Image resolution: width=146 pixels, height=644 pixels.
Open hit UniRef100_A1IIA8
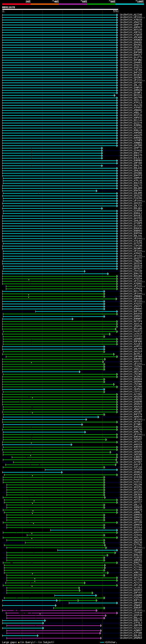(x=131, y=15)
